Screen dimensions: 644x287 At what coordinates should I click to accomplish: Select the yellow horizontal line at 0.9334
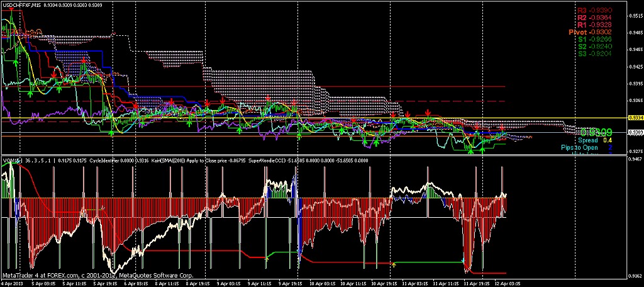coord(314,118)
